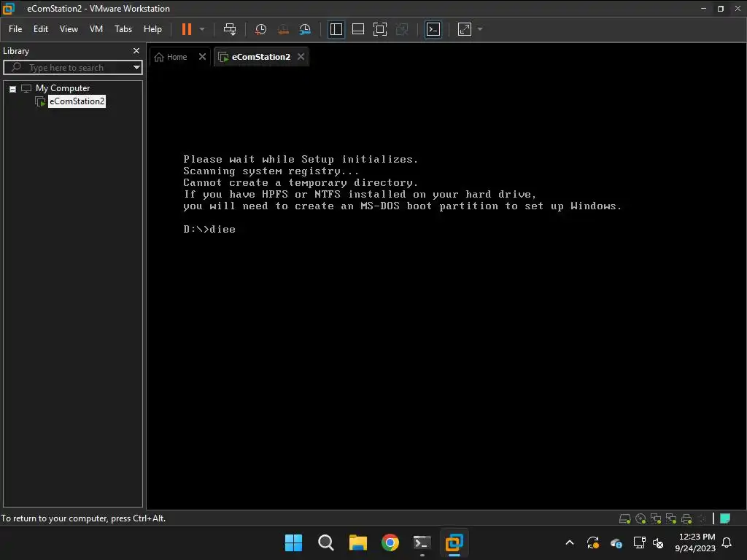This screenshot has width=747, height=560.
Task: Open the network tray icon
Action: point(639,542)
